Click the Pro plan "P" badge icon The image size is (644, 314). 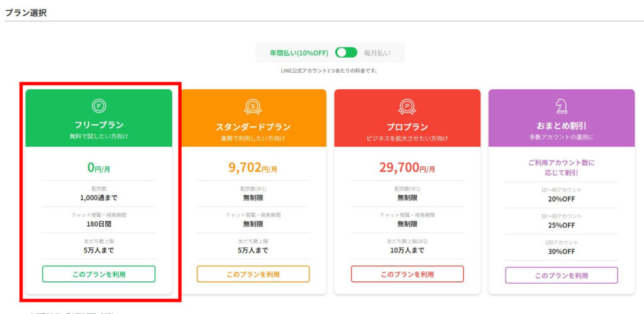click(x=407, y=107)
